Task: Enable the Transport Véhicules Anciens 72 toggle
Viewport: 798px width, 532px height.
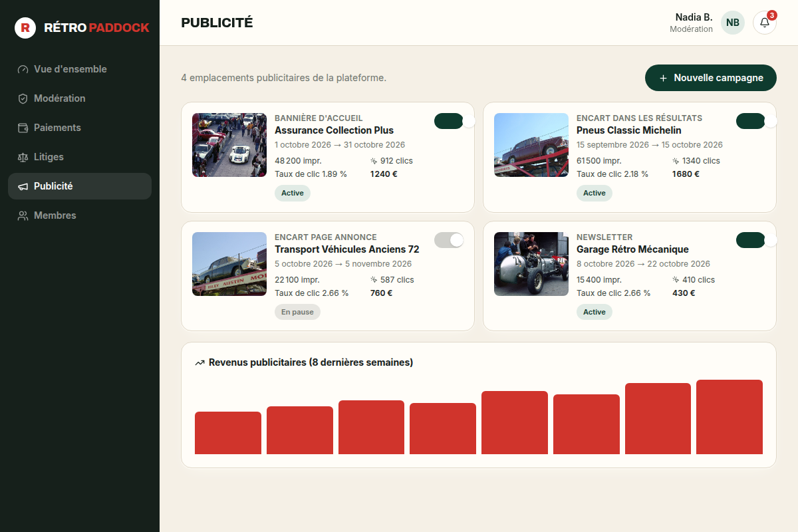Action: pyautogui.click(x=449, y=240)
